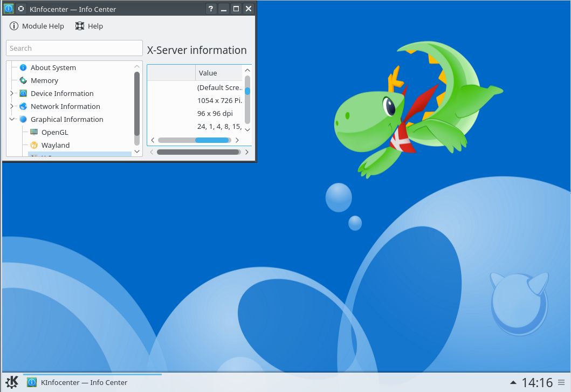Image resolution: width=571 pixels, height=392 pixels.
Task: Toggle the keep-on-all-desktops pin in title bar
Action: click(x=21, y=9)
